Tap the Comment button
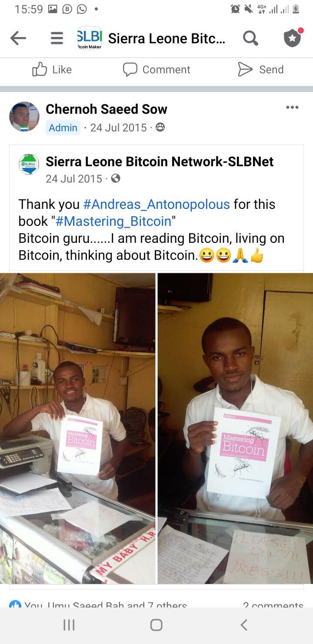Viewport: 313px width, 644px height. pos(156,69)
